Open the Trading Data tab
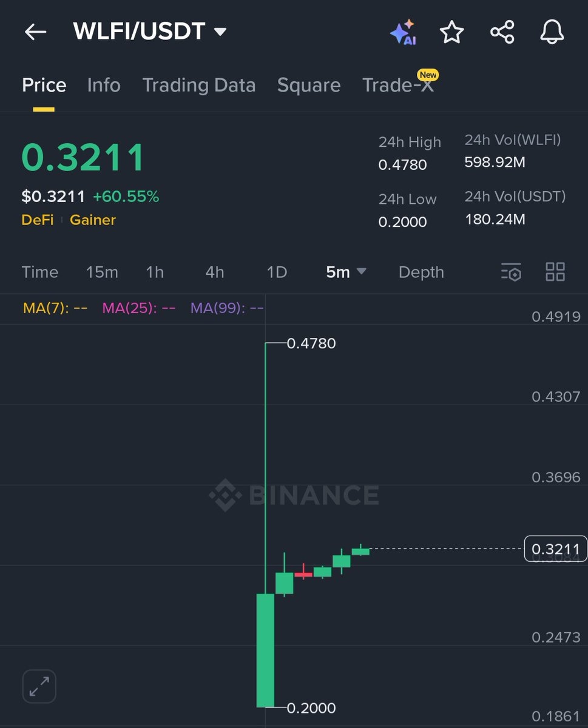This screenshot has height=728, width=588. tap(199, 86)
